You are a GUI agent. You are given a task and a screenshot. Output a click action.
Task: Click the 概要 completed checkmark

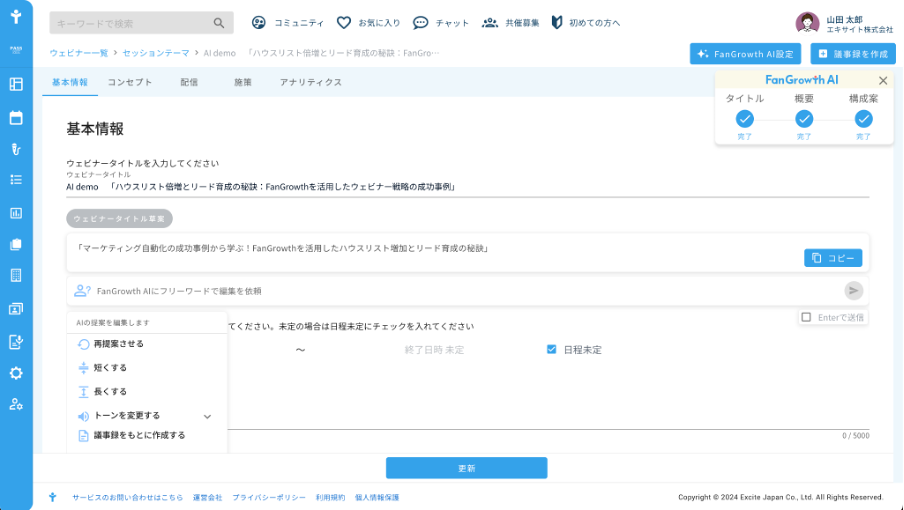point(804,119)
